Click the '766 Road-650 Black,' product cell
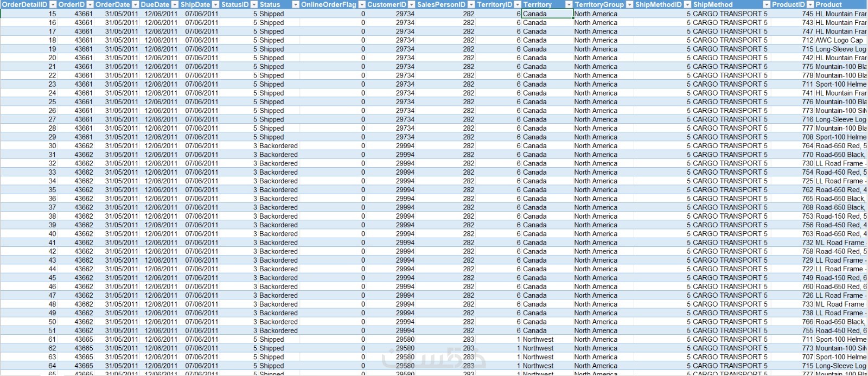This screenshot has height=376, width=868. click(x=834, y=321)
